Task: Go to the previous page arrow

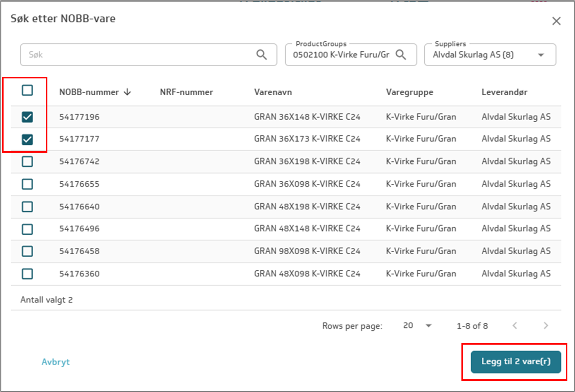Action: (x=515, y=326)
